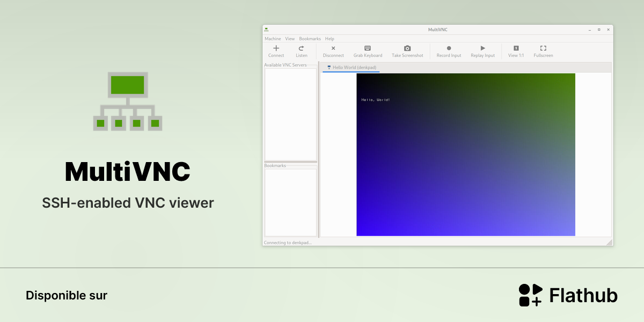
Task: Close the MultiVNC window
Action: click(608, 30)
